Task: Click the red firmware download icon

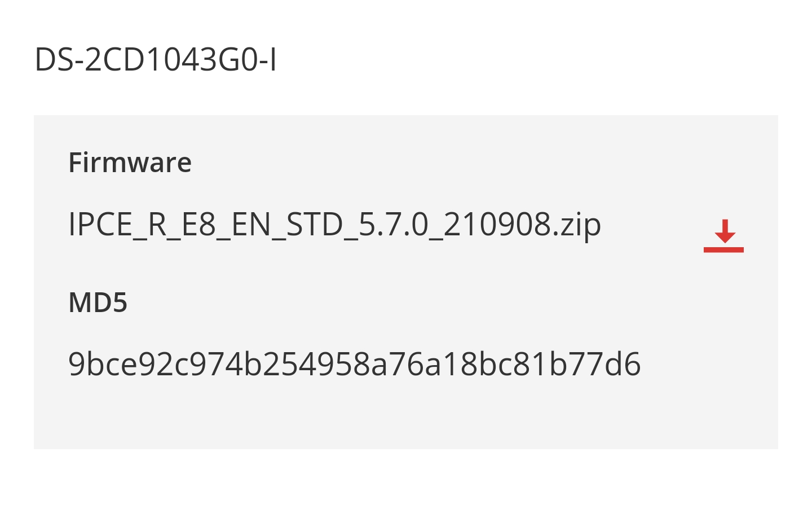Action: 723,235
